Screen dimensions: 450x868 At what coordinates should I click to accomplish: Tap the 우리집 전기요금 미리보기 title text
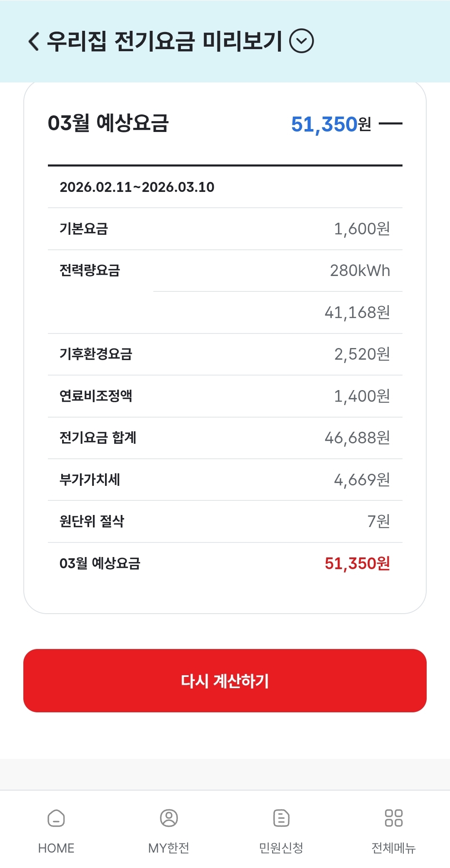(x=165, y=41)
